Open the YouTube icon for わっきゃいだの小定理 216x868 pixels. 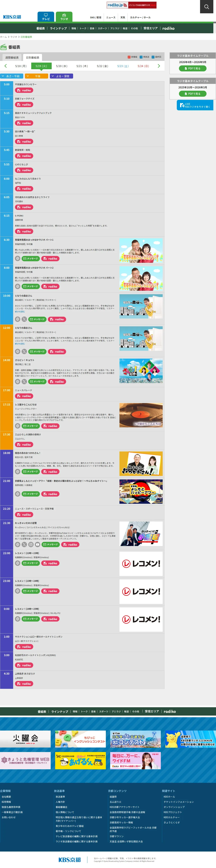click(37, 544)
